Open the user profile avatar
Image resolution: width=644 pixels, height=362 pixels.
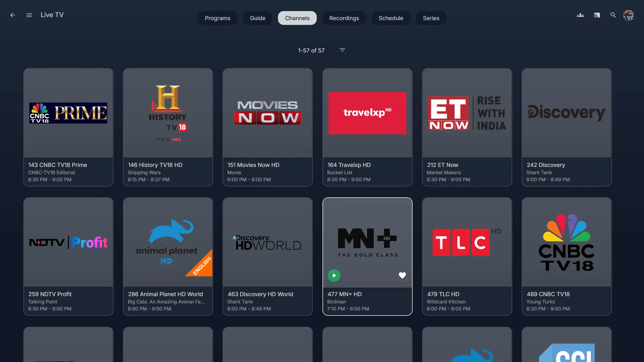point(629,15)
